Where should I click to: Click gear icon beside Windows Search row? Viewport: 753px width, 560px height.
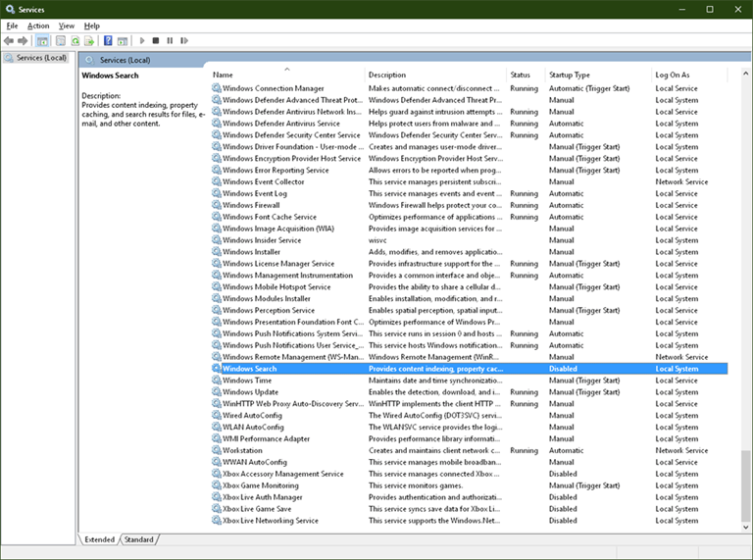(x=217, y=369)
